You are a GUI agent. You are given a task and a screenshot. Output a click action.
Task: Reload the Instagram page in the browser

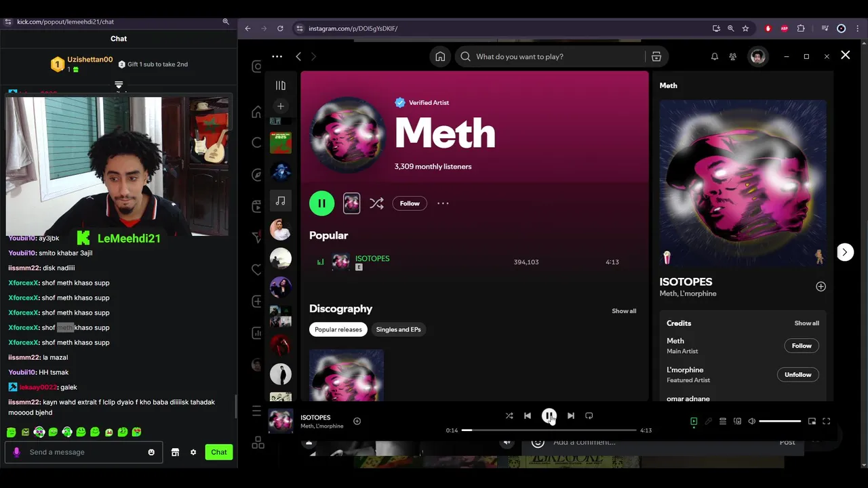point(280,28)
